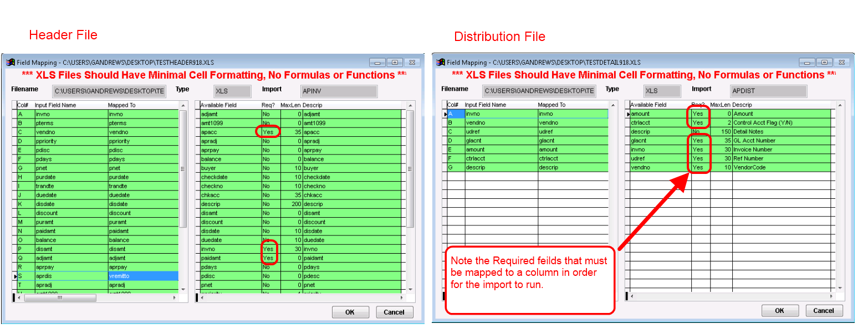
Task: Click the Header dialog title bar app icon
Action: pyautogui.click(x=9, y=63)
